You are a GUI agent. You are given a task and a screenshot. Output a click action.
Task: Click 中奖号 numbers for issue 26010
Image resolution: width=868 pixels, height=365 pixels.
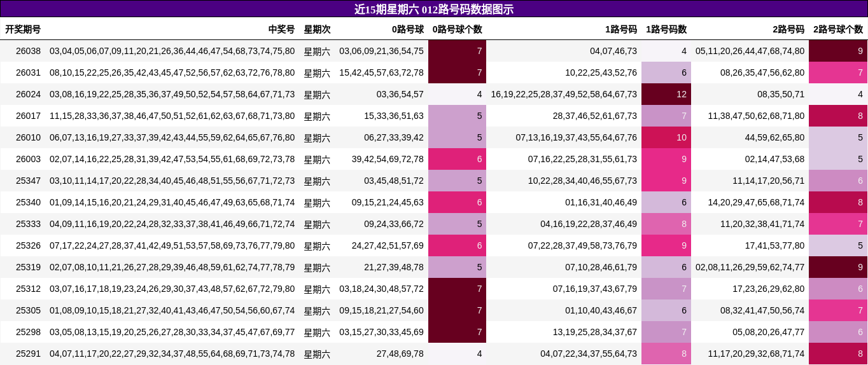tap(172, 137)
